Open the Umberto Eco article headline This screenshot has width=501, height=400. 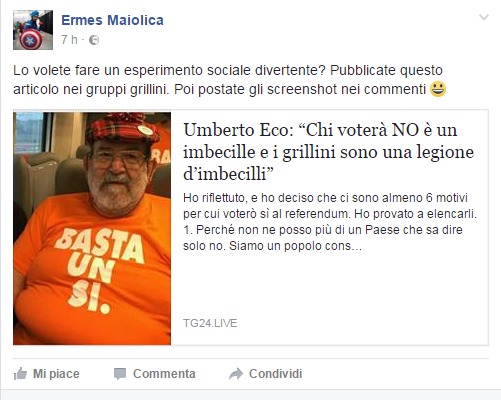click(x=328, y=152)
